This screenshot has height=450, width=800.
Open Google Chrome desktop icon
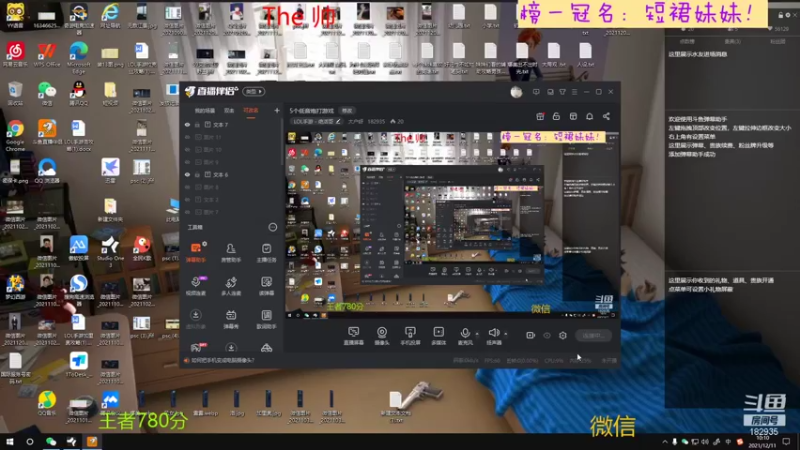tap(15, 135)
